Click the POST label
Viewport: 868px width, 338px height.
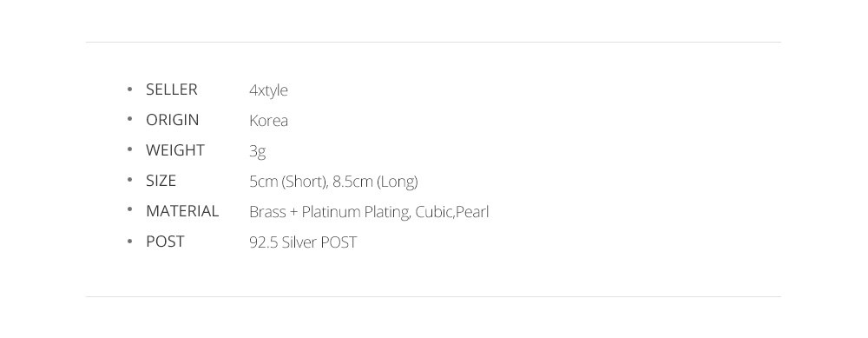(x=165, y=242)
